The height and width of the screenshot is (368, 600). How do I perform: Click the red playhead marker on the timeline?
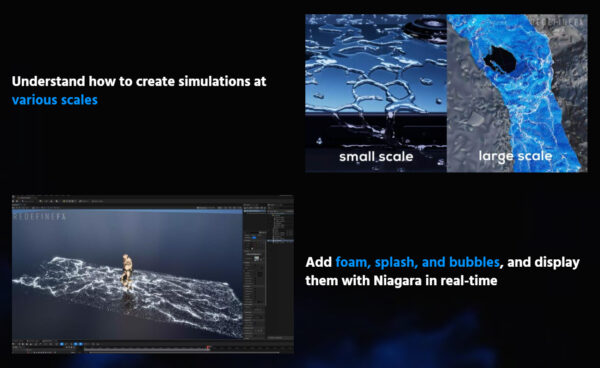pos(208,347)
